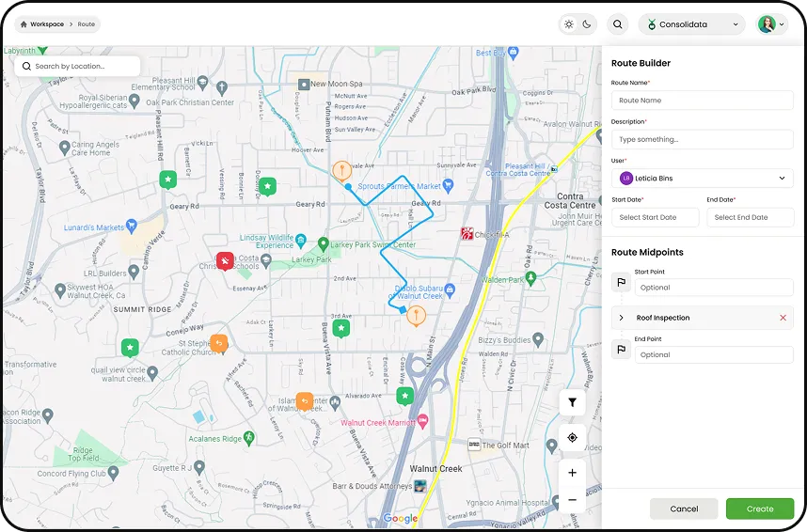Open the Consolidata organization dropdown
Image resolution: width=807 pixels, height=532 pixels.
pyautogui.click(x=691, y=24)
